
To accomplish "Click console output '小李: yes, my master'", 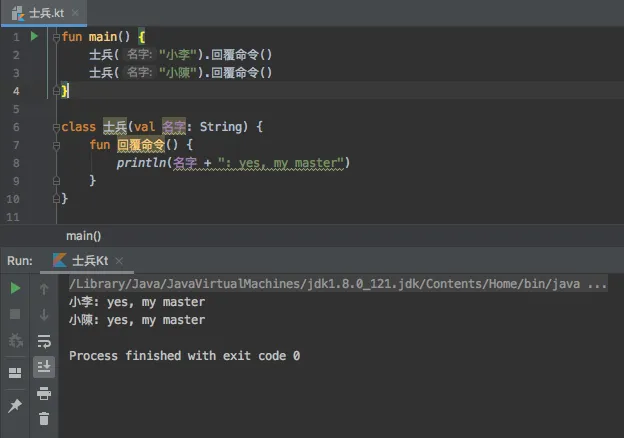I will pos(137,302).
